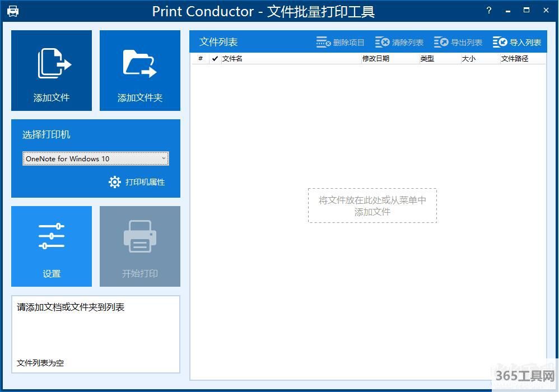The width and height of the screenshot is (559, 392).
Task: Click the drop files here placeholder box
Action: [372, 206]
